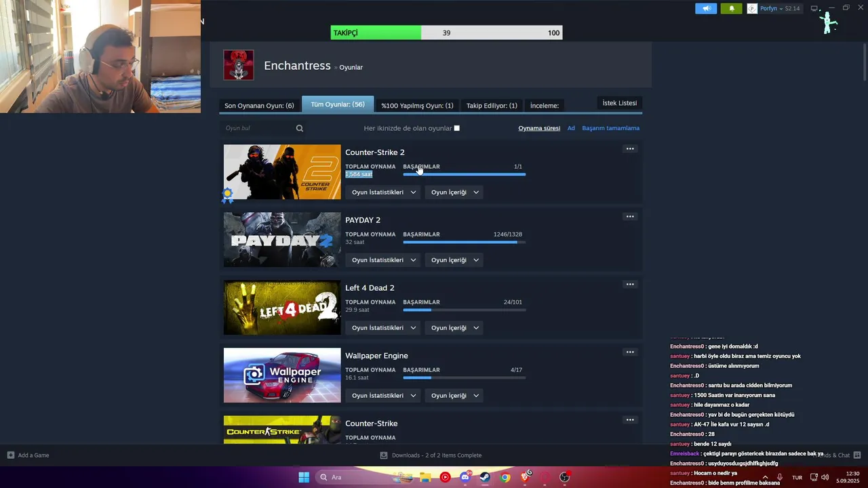
Task: Select the Son Oynanan Oyun (6) tab
Action: click(x=259, y=106)
